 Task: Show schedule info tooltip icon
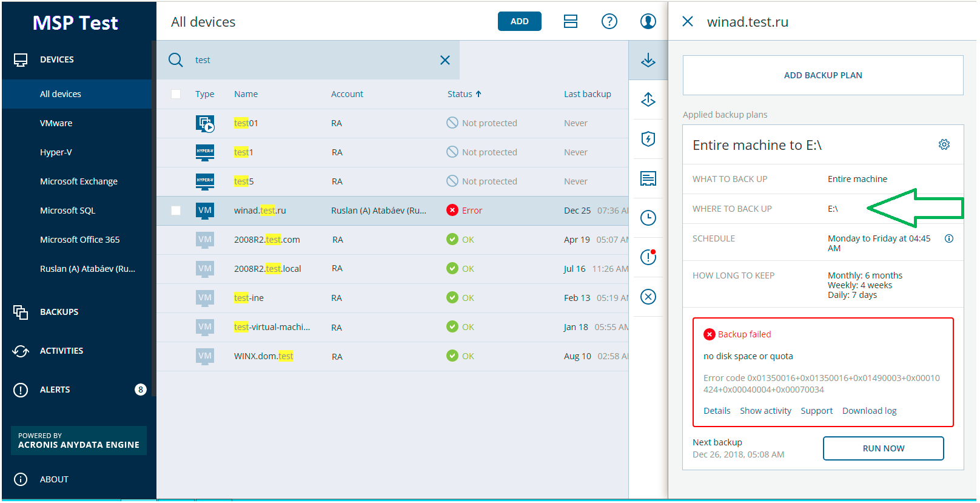click(949, 238)
